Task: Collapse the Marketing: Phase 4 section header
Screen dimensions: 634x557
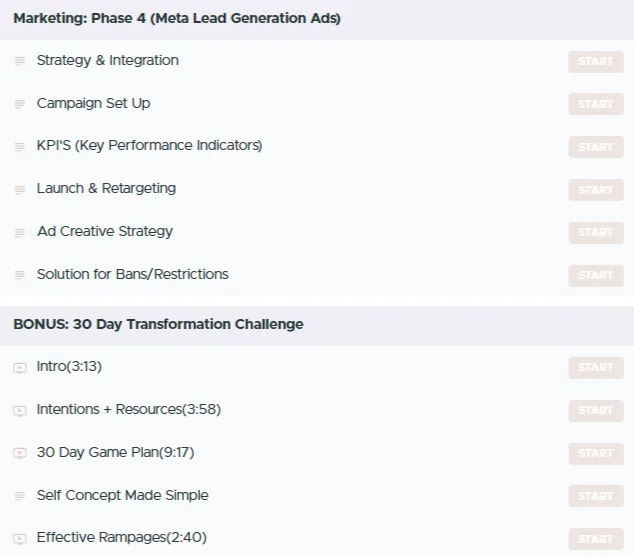Action: point(177,19)
